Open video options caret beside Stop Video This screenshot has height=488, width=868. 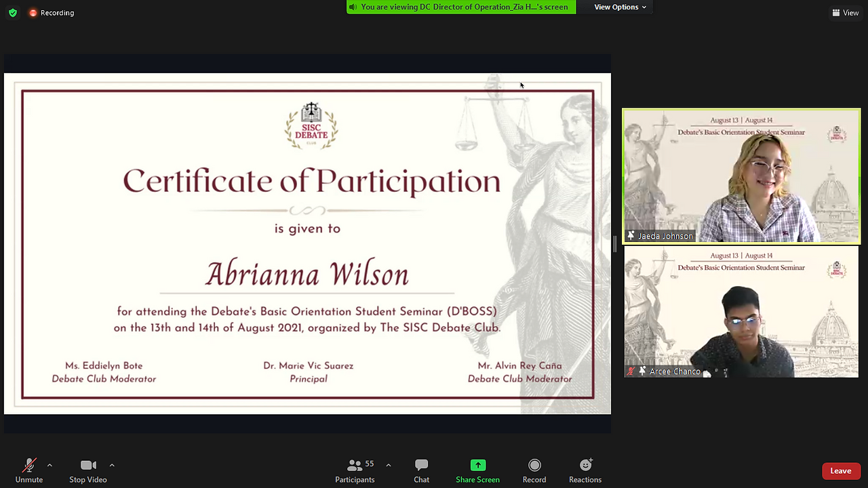tap(112, 465)
